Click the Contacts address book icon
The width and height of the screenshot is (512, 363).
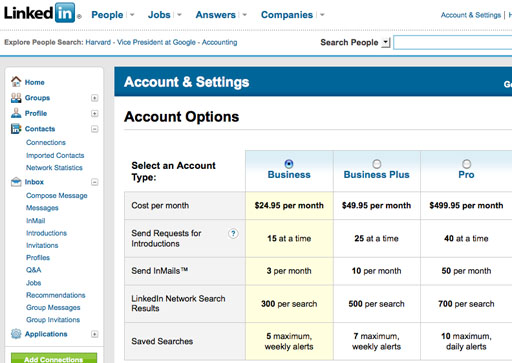point(16,129)
